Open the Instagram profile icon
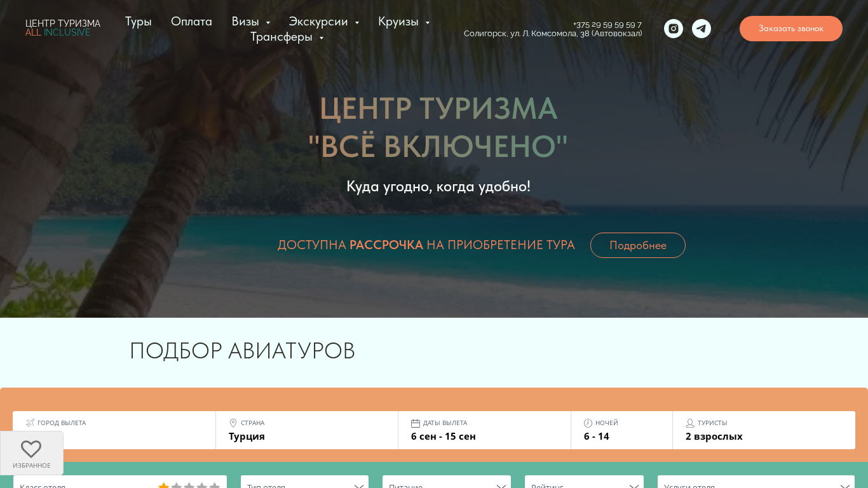The image size is (868, 488). (674, 29)
